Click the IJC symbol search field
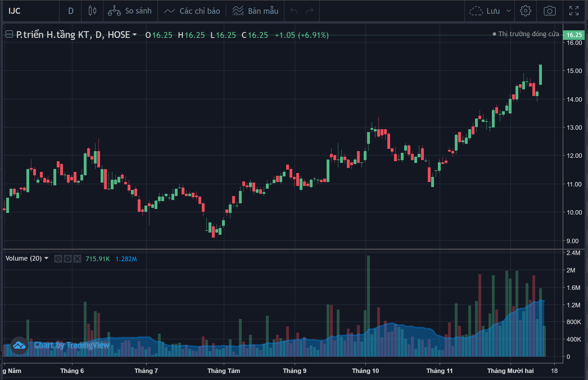Screen dimensions: 588x380 [31, 11]
